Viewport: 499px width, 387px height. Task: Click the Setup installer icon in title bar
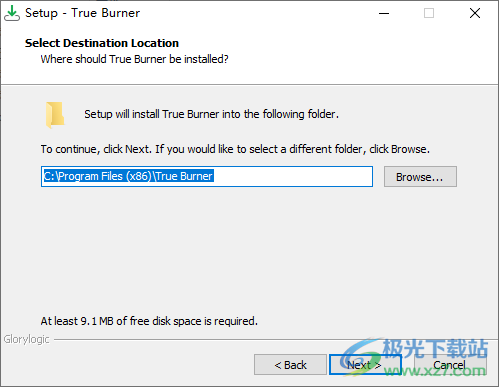point(12,13)
